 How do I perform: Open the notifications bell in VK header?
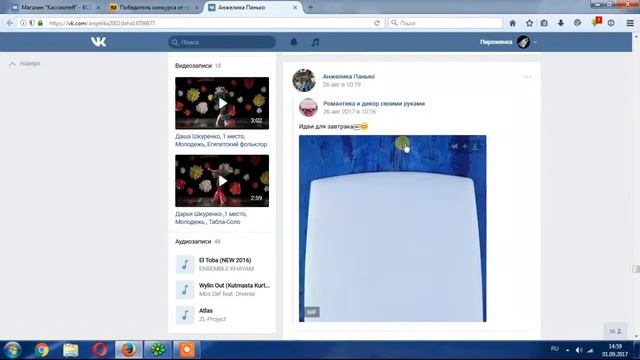tap(293, 42)
